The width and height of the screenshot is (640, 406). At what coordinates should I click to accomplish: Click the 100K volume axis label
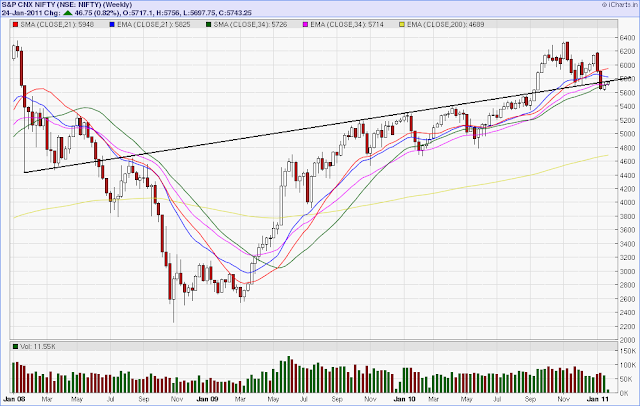click(627, 365)
